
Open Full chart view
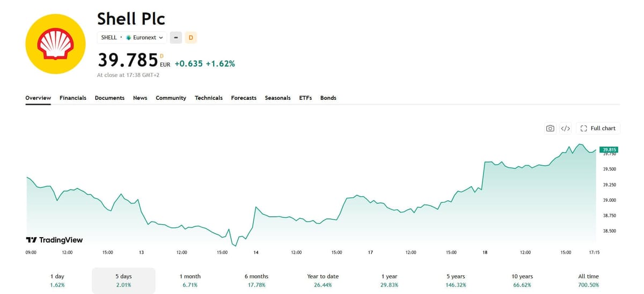coord(598,128)
